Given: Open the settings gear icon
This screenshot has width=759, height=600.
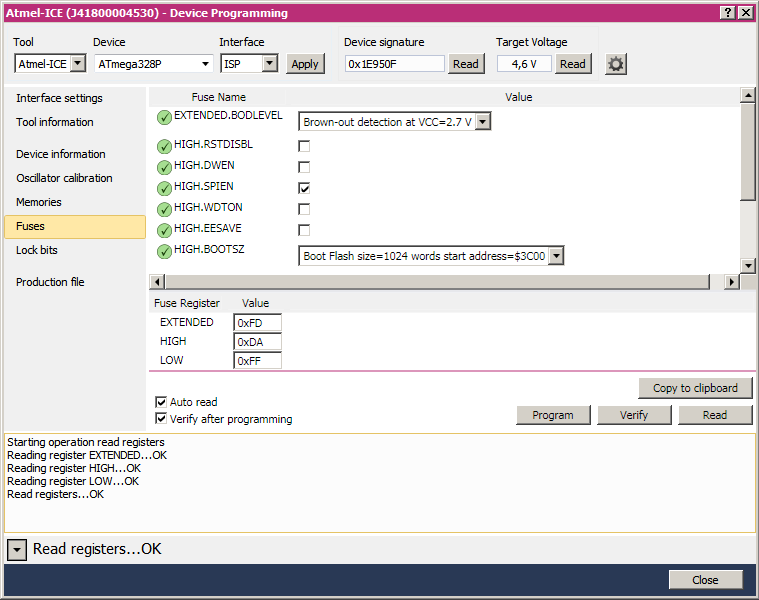Looking at the screenshot, I should 616,64.
